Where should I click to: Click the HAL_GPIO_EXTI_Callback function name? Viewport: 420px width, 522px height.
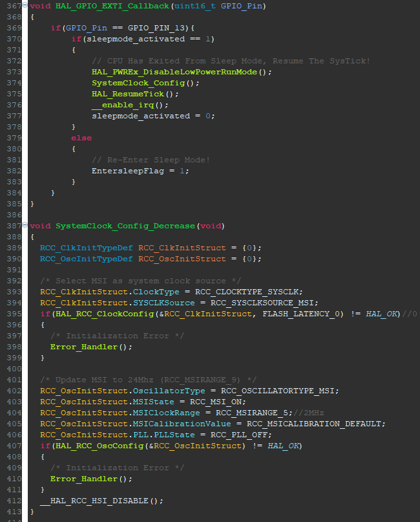[112, 6]
